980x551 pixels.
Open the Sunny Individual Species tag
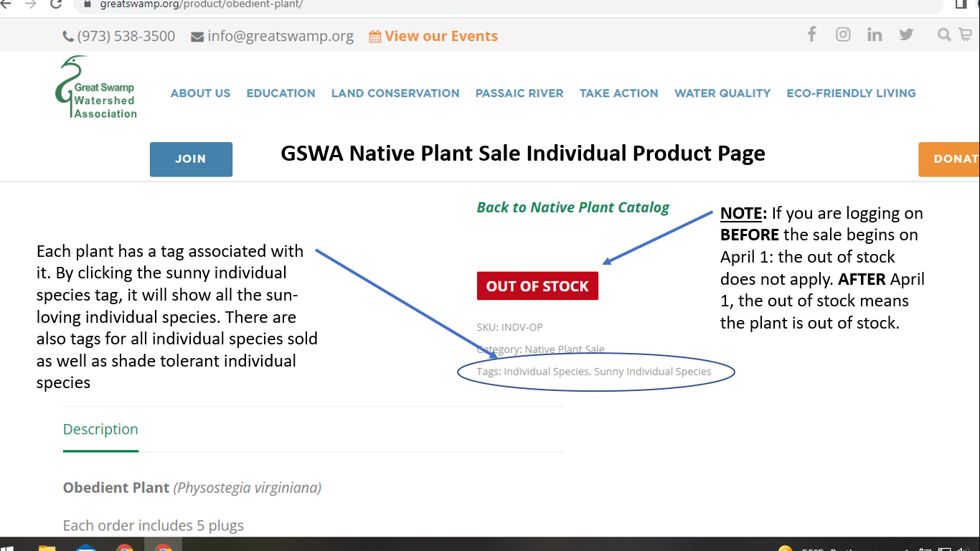click(653, 372)
